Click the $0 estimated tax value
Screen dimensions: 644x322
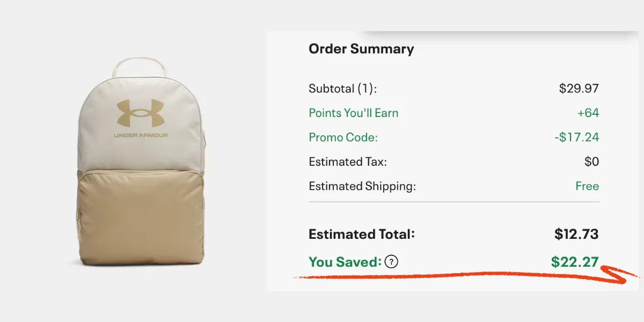(591, 162)
